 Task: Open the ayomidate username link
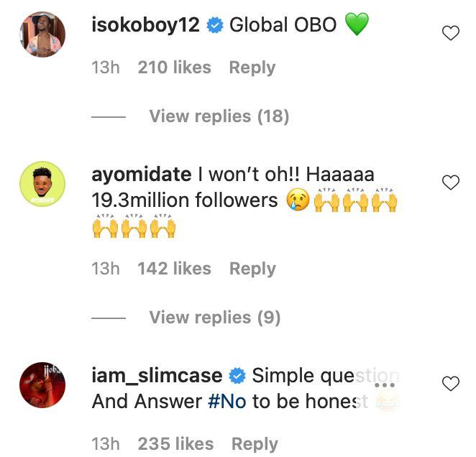pos(142,175)
